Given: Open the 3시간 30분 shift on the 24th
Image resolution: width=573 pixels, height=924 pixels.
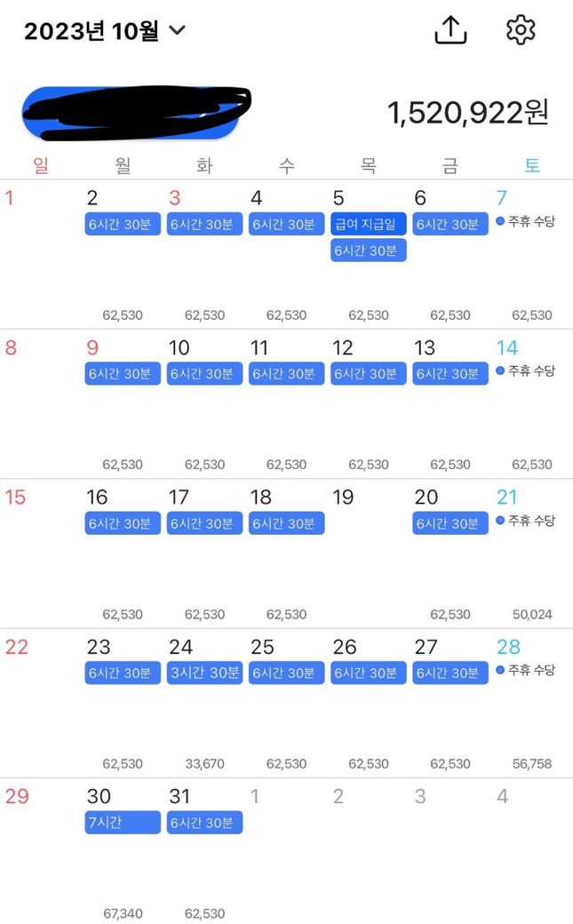Looking at the screenshot, I should pos(204,673).
